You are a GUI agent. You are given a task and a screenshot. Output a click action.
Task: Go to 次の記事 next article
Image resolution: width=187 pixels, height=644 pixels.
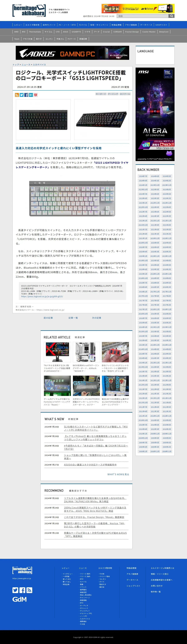pos(96,318)
